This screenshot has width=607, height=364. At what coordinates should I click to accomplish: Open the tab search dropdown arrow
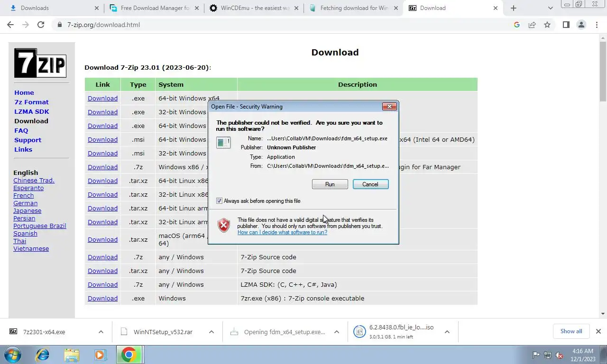click(x=550, y=8)
